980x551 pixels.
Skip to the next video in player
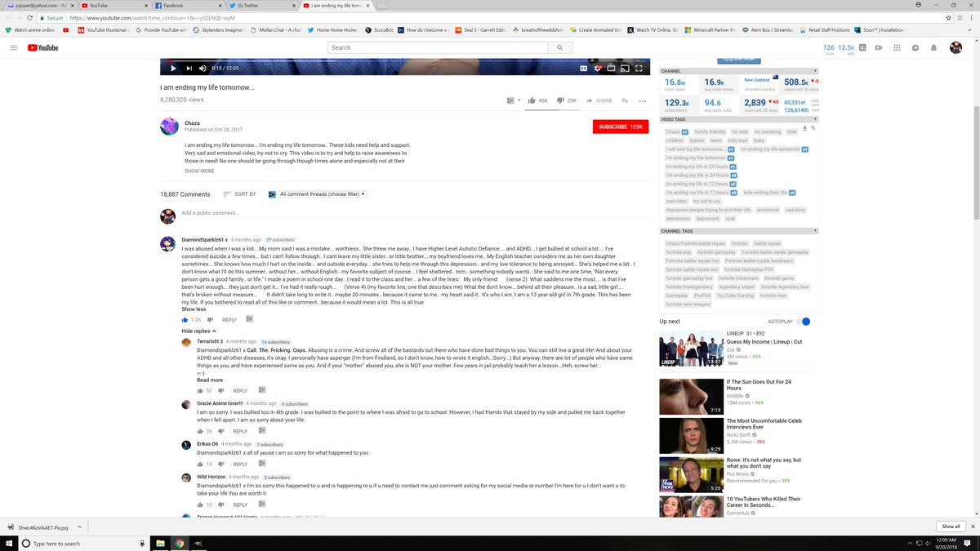point(188,69)
